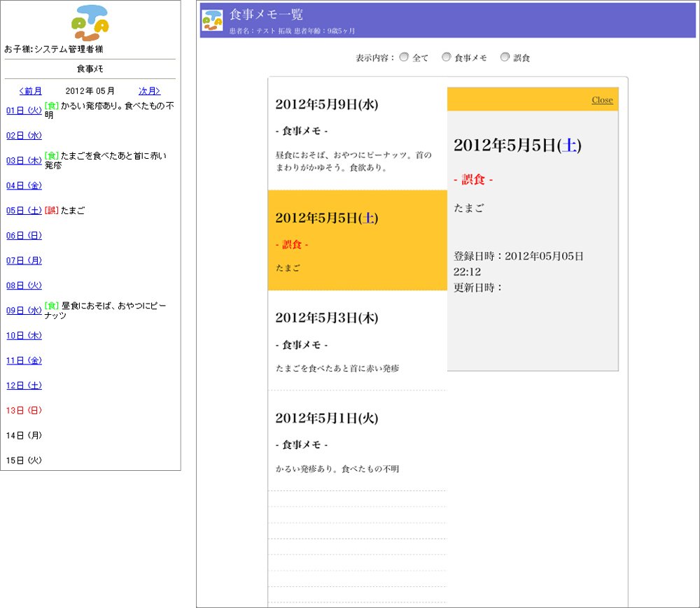Click the 更新日時 label in detail panel
Image resolution: width=700 pixels, height=608 pixels.
tap(478, 288)
